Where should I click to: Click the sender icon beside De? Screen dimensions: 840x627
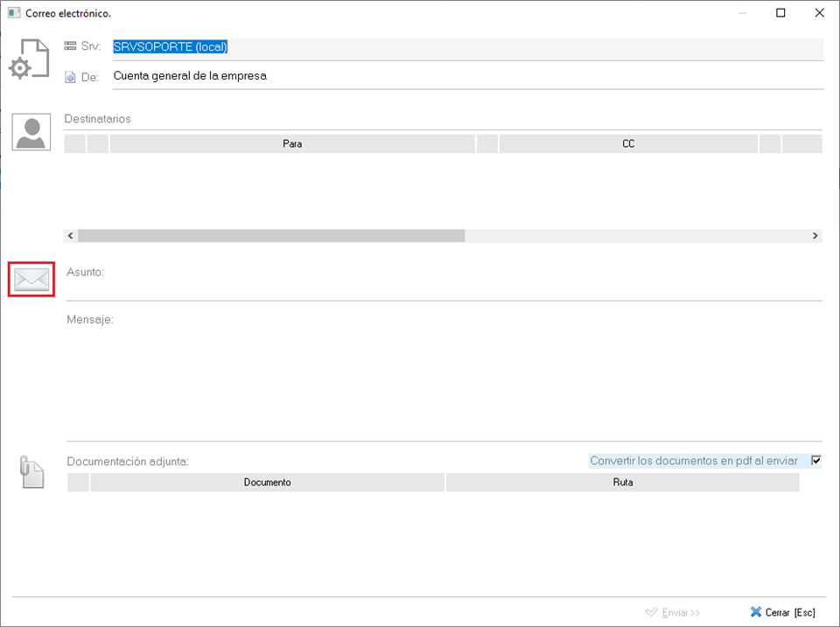[x=71, y=77]
